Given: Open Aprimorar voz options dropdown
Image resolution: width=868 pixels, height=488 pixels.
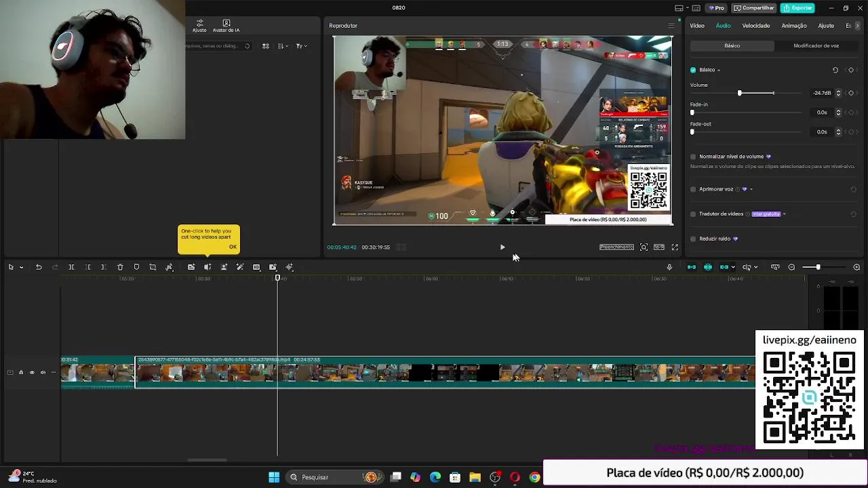Looking at the screenshot, I should point(751,189).
